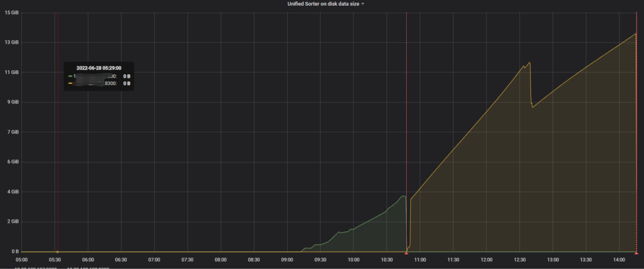Click the 12:00 x-axis time label
This screenshot has width=644, height=269.
tap(487, 260)
